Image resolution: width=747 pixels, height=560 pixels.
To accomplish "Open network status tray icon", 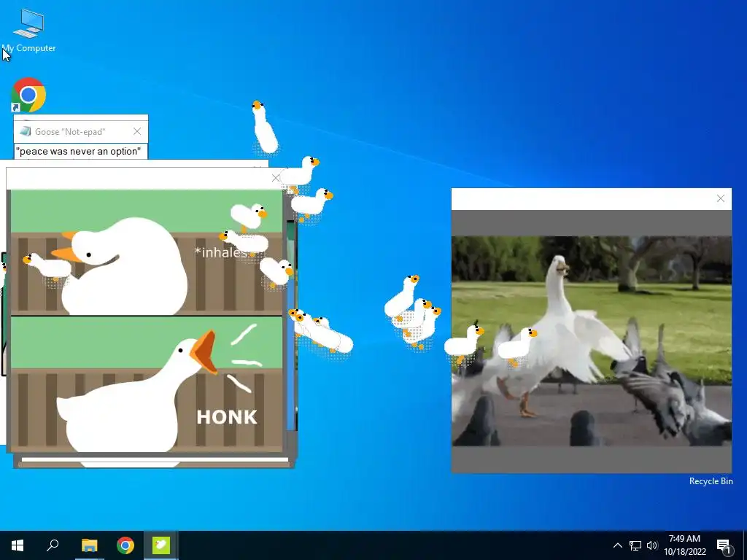I will 635,545.
